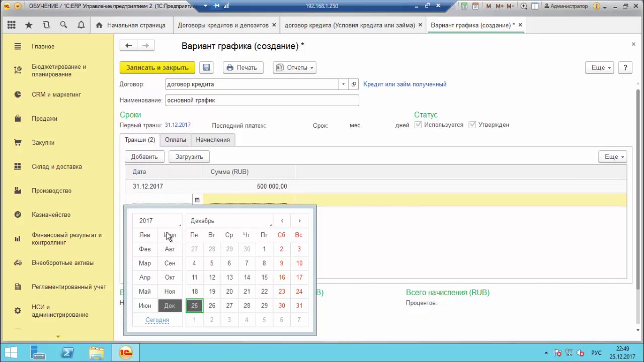Viewport: 644px width, 362px height.
Task: Go to previous month in calendar
Action: point(282,221)
